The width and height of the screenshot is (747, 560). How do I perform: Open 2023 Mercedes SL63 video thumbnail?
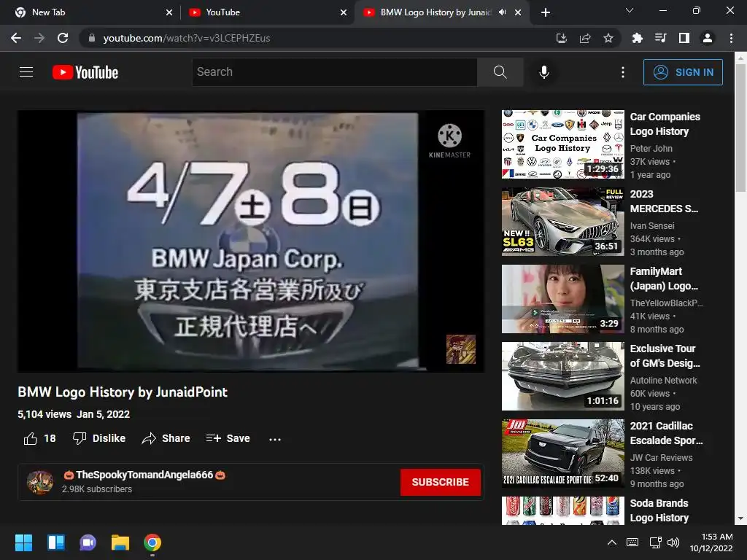point(562,222)
